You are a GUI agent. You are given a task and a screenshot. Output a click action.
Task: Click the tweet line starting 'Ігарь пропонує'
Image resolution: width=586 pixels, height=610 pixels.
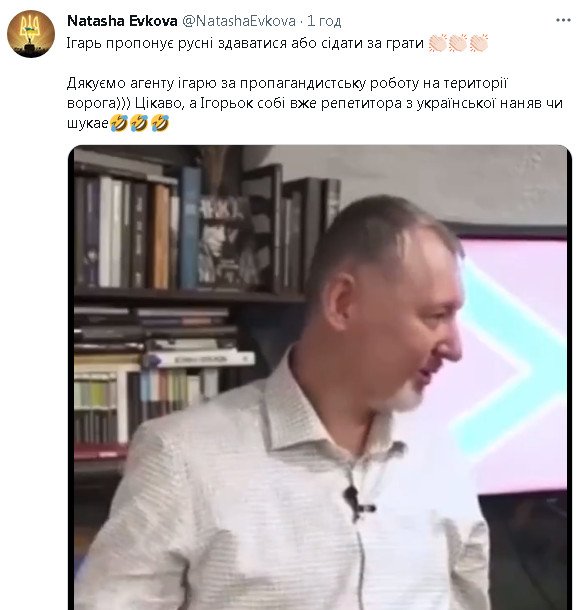245,43
